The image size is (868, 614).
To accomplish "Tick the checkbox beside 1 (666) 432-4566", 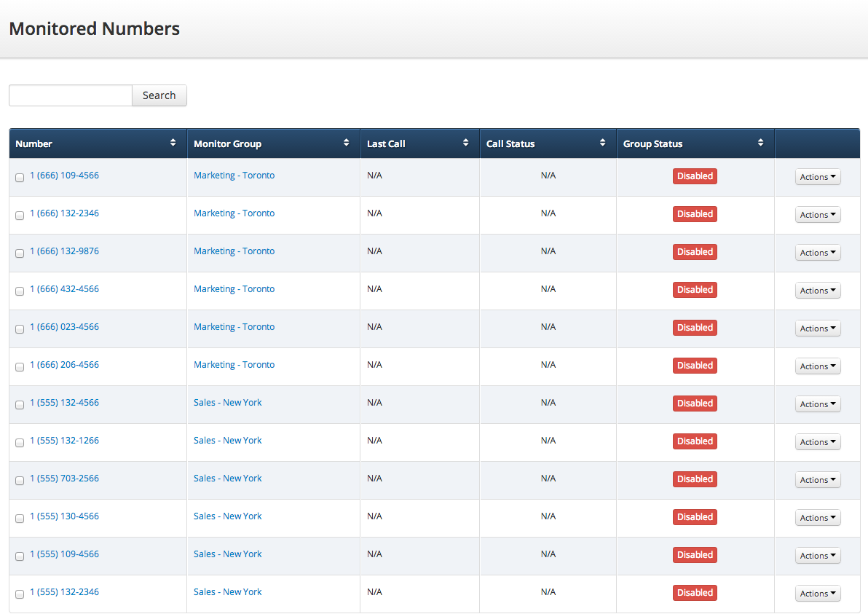I will click(20, 291).
